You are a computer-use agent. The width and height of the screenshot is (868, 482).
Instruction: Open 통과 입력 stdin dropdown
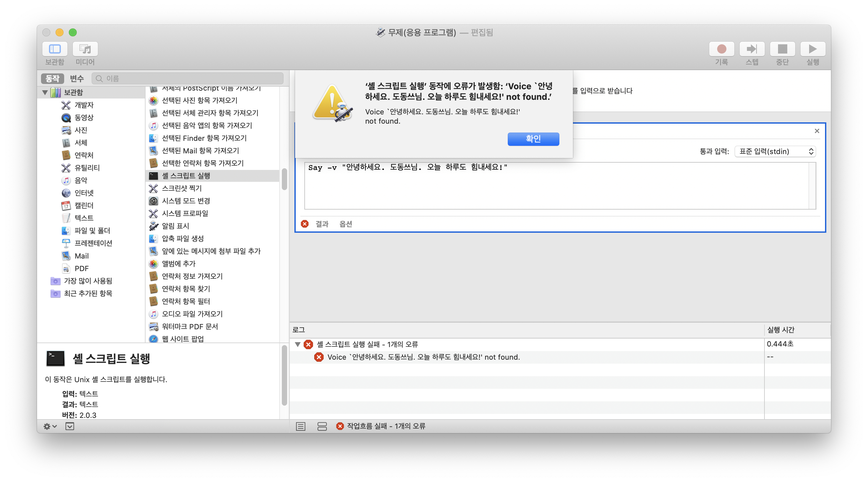[775, 151]
